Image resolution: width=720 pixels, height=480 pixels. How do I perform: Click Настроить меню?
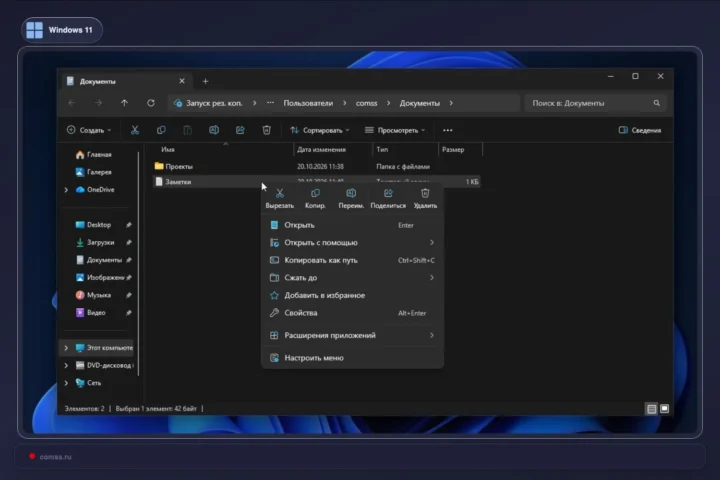(352, 358)
